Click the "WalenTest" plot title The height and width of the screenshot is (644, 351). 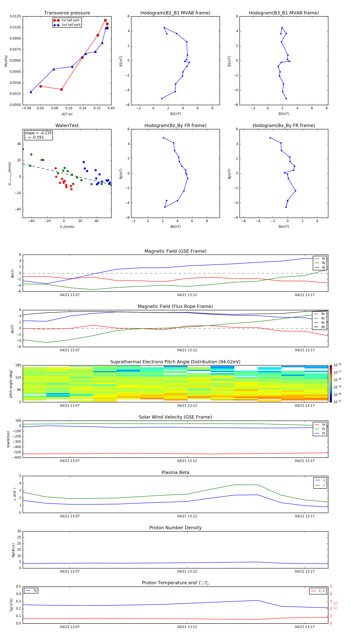pyautogui.click(x=67, y=125)
